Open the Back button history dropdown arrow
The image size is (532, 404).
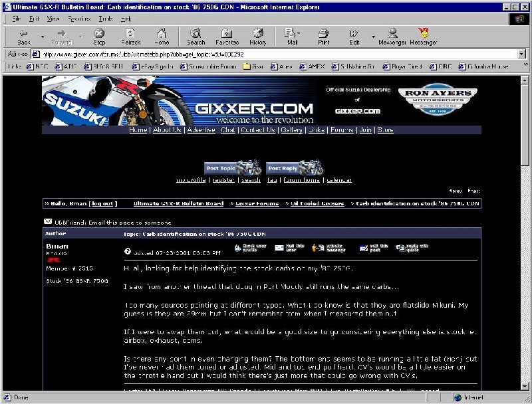pyautogui.click(x=43, y=37)
